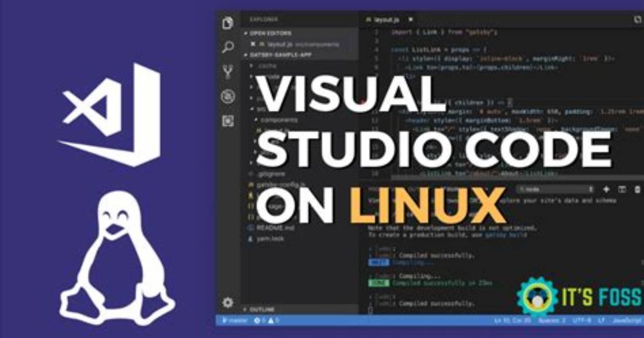This screenshot has height=338, width=644.
Task: Open the Debug view icon
Action: click(x=228, y=96)
